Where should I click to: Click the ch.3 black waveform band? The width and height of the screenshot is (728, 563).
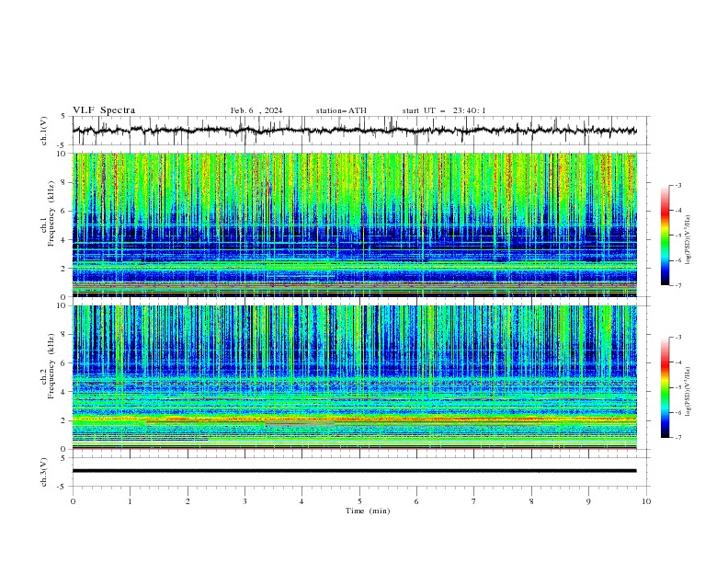(x=354, y=471)
